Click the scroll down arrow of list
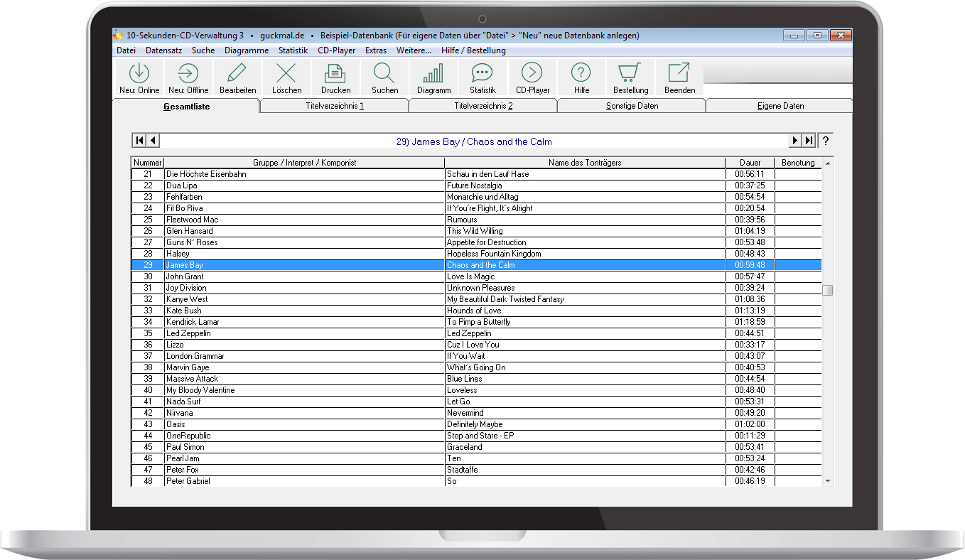This screenshot has width=965, height=560. pyautogui.click(x=827, y=481)
